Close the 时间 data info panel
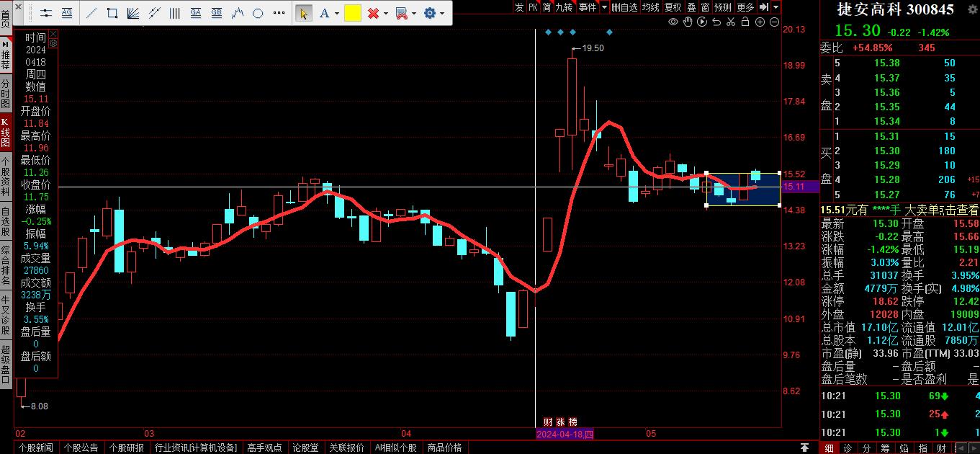This screenshot has width=980, height=454. [53, 34]
